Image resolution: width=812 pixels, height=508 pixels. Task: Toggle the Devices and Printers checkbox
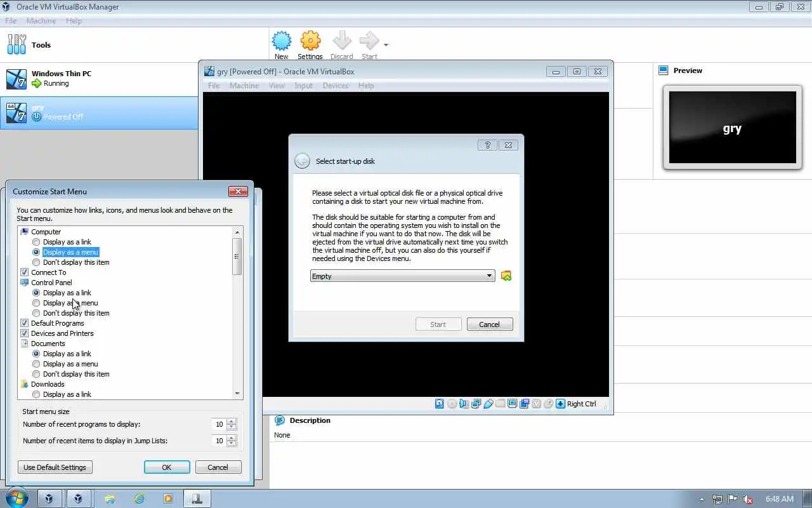25,333
